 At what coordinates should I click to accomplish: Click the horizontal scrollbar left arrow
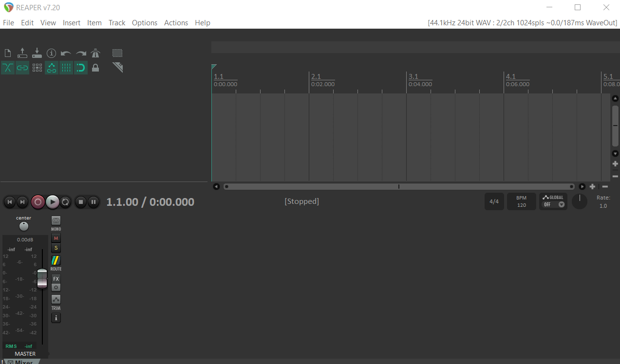pos(216,186)
